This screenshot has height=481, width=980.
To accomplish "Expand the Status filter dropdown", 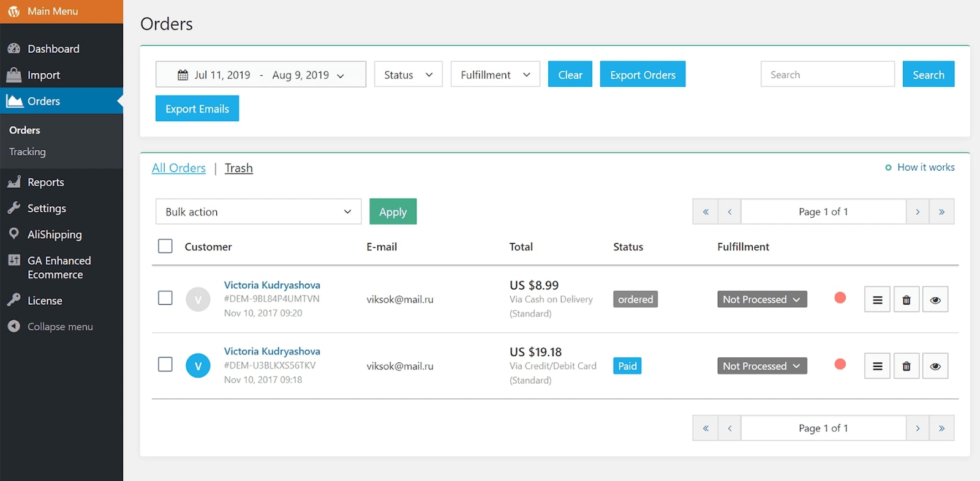I will tap(408, 75).
